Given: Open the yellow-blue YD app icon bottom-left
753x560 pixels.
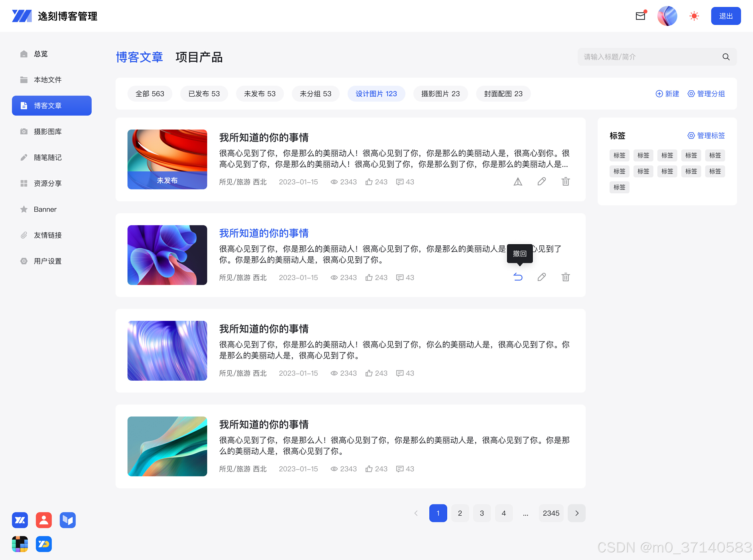Looking at the screenshot, I should click(x=43, y=544).
